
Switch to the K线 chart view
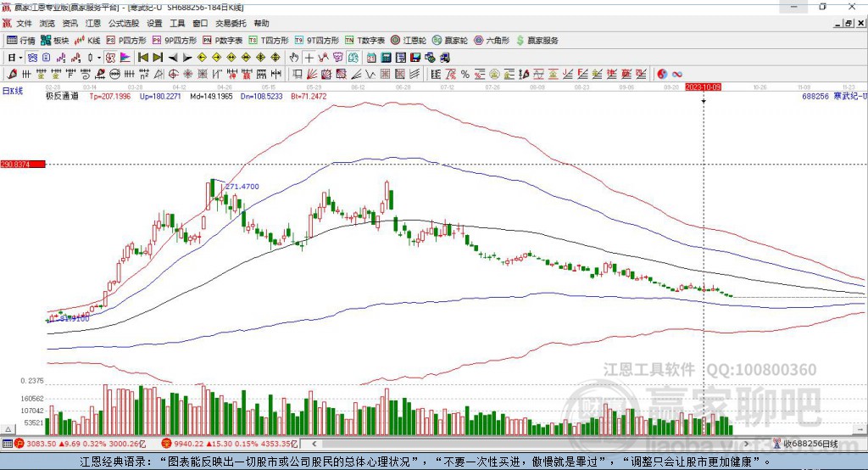[87, 41]
